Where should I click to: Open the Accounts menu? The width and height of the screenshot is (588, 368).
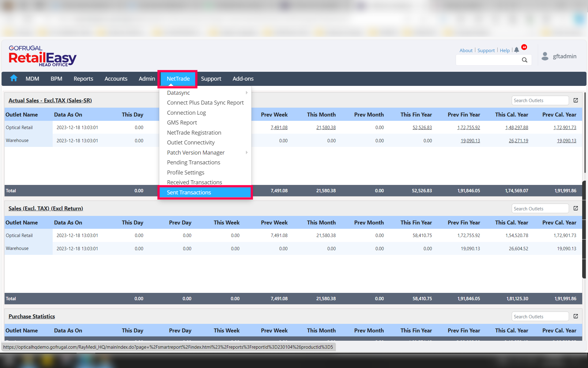point(116,79)
